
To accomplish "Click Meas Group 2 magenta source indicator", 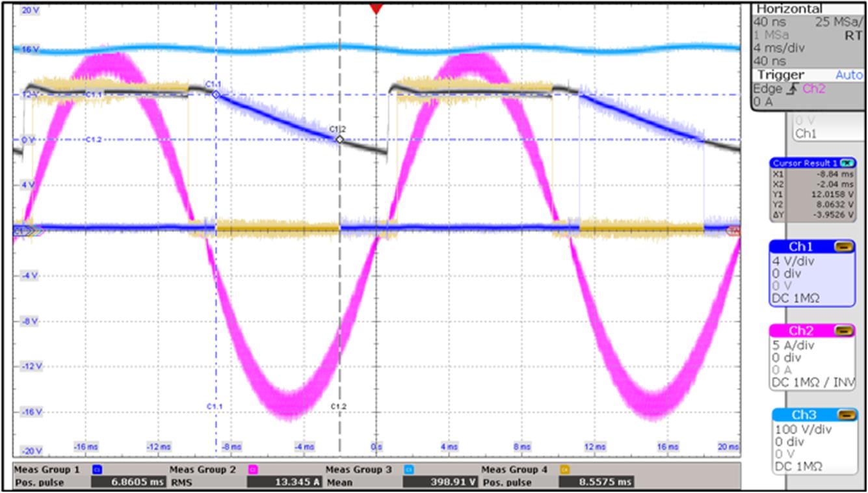I will (x=254, y=469).
